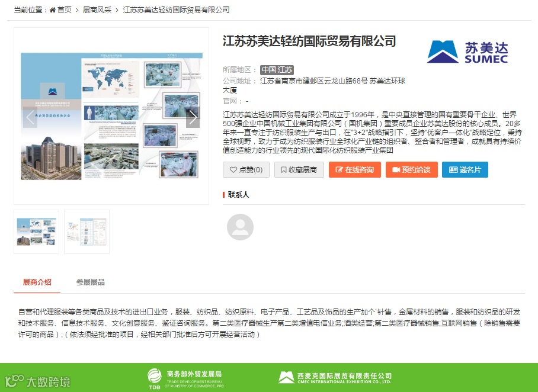Click the home icon in breadcrumb

[53, 10]
